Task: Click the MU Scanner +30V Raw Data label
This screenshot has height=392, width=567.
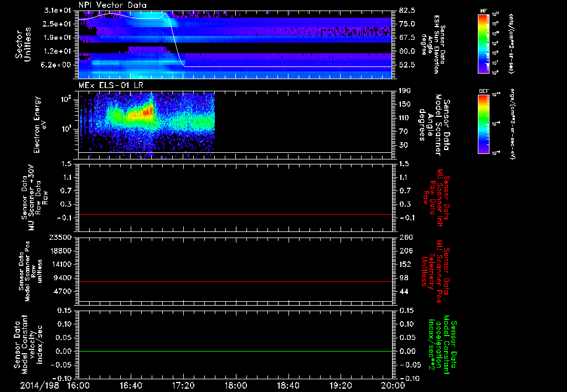Action: click(34, 198)
